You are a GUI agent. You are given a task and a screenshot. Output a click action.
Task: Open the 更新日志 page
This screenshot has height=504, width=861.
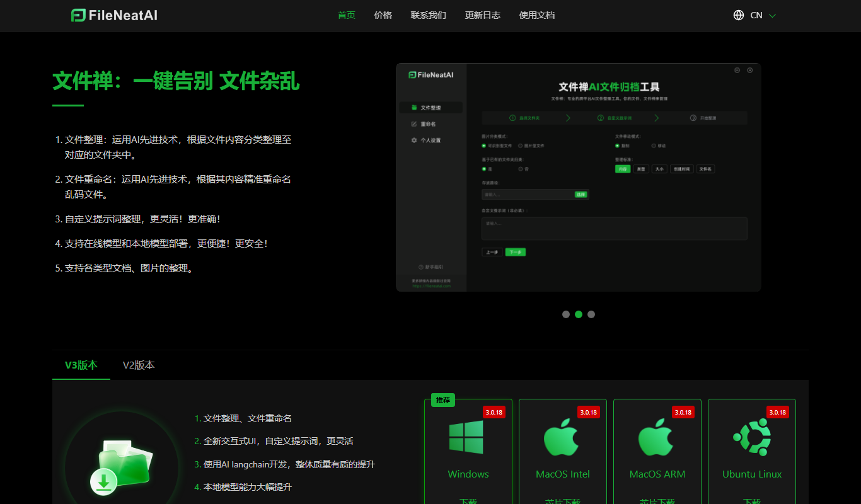[483, 15]
